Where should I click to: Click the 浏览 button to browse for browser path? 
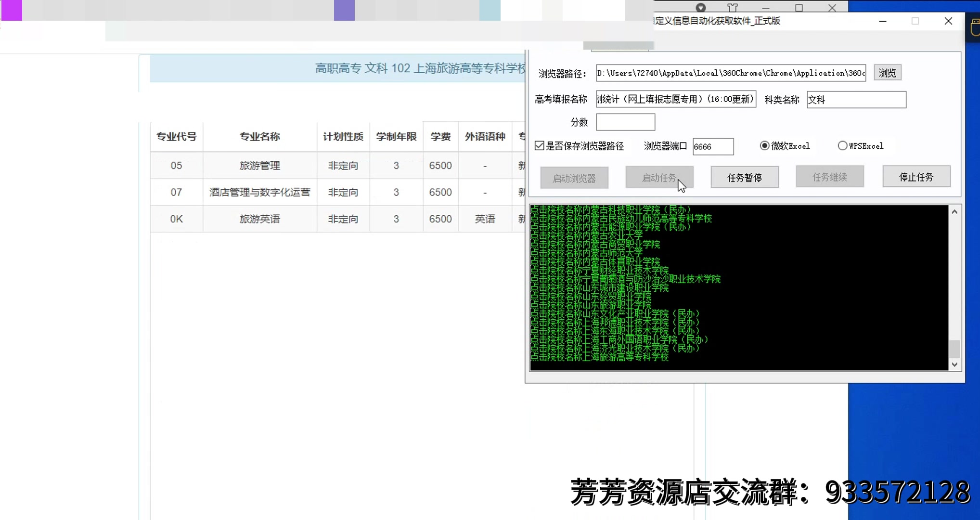point(887,72)
